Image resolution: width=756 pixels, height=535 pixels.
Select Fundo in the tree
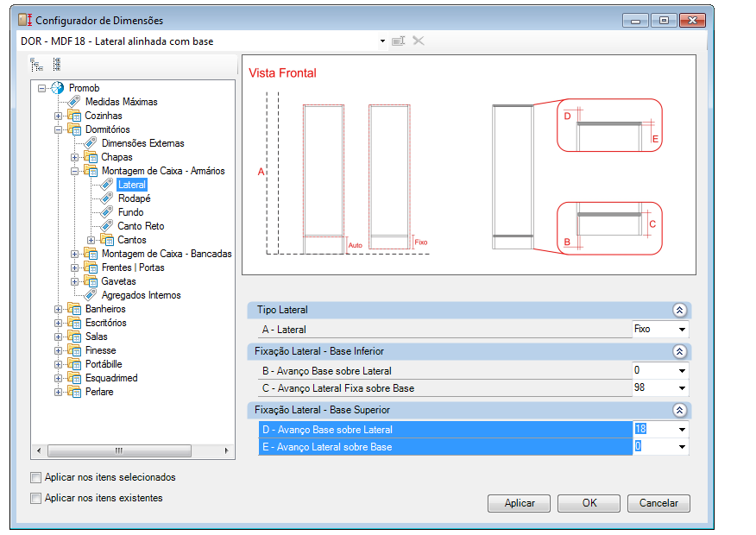pos(130,212)
